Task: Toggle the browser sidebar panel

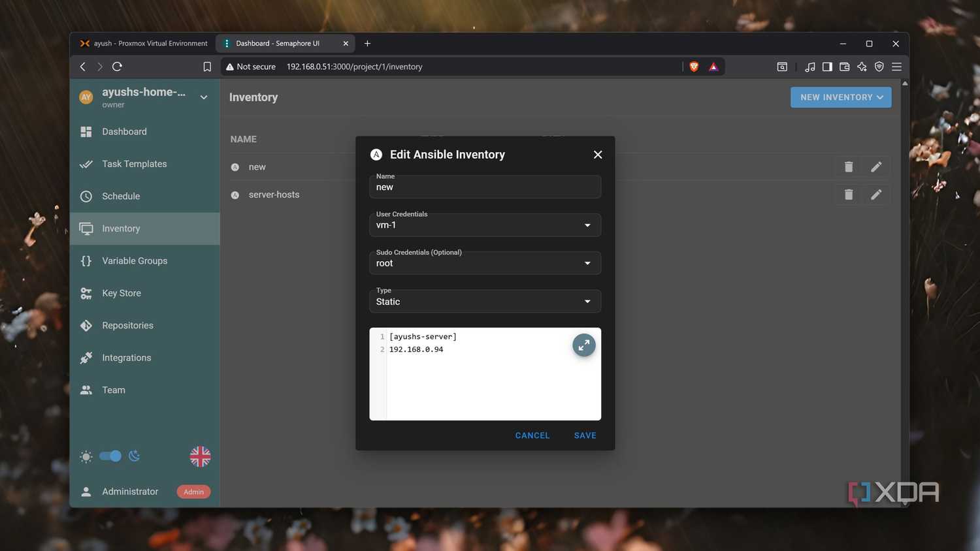Action: tap(827, 67)
